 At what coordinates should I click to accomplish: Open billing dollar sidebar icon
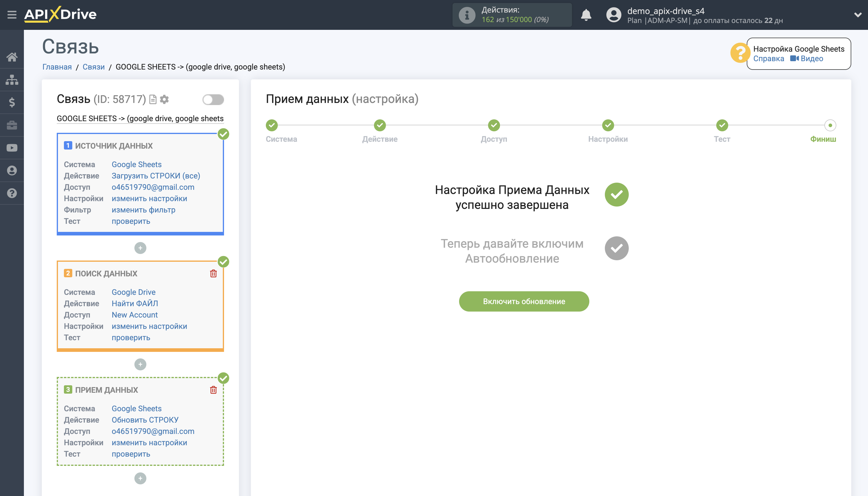point(12,102)
